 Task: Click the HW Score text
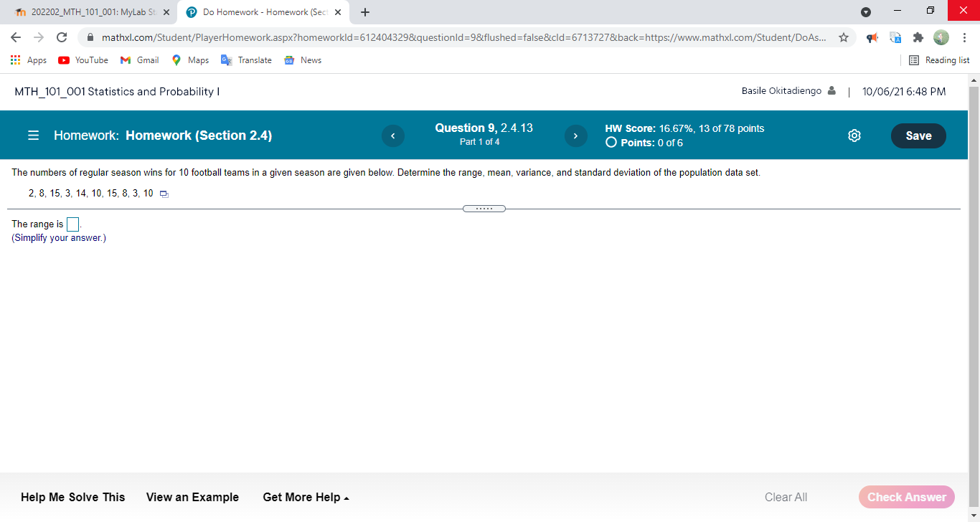point(684,128)
